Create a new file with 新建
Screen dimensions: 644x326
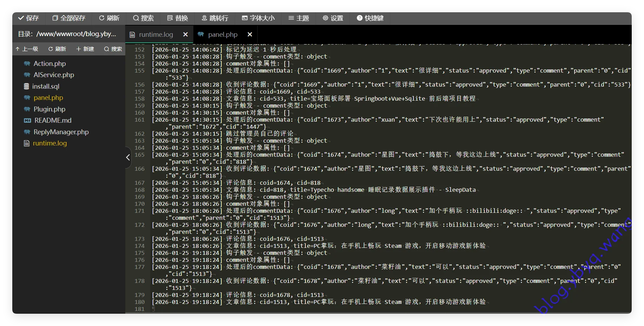pyautogui.click(x=85, y=49)
